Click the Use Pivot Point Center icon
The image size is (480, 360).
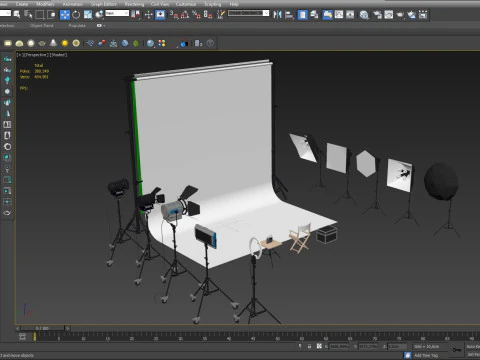(x=136, y=14)
